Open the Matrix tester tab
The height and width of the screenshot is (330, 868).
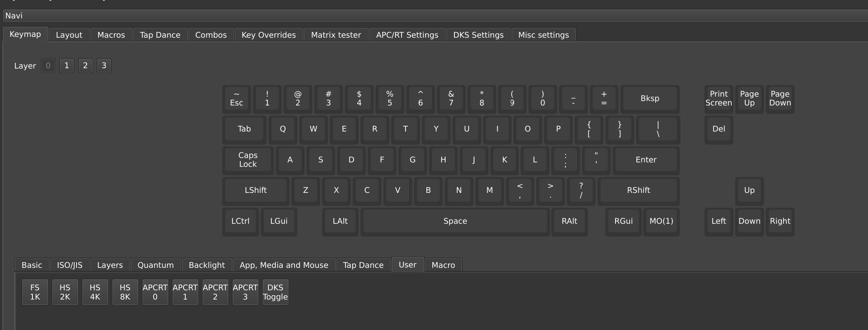pos(336,35)
